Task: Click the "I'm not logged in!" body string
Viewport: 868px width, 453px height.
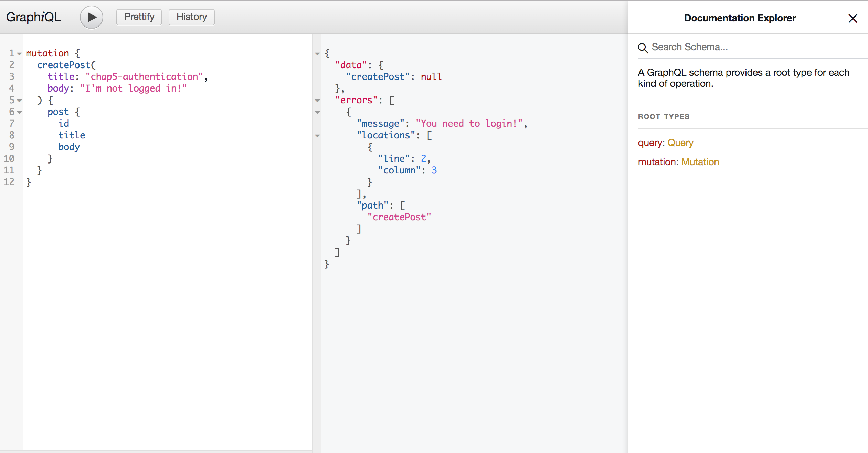Action: (x=134, y=88)
